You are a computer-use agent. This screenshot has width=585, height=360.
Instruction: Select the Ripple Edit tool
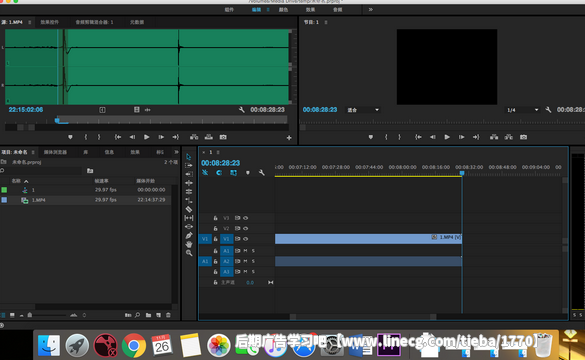point(189,174)
